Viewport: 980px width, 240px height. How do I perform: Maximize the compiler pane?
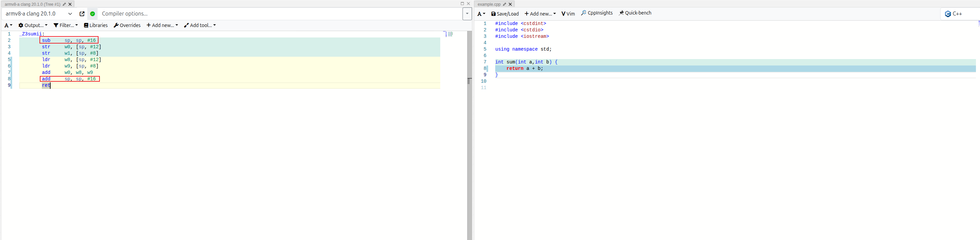click(x=462, y=4)
